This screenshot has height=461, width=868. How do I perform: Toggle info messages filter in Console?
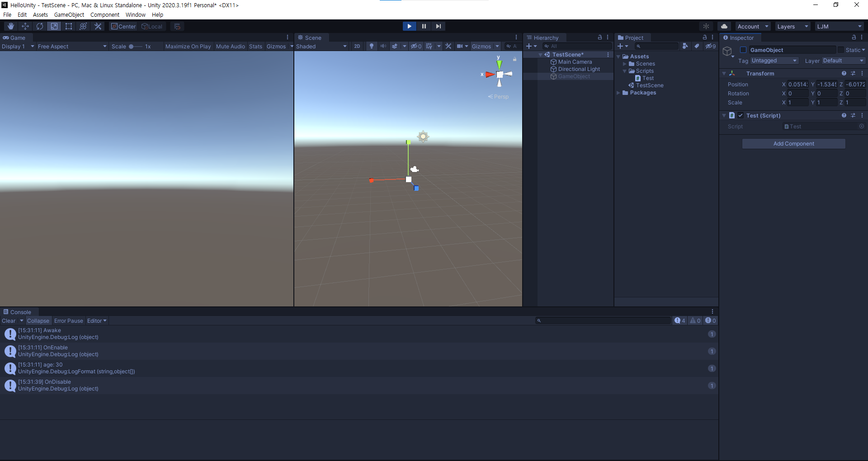click(x=680, y=320)
